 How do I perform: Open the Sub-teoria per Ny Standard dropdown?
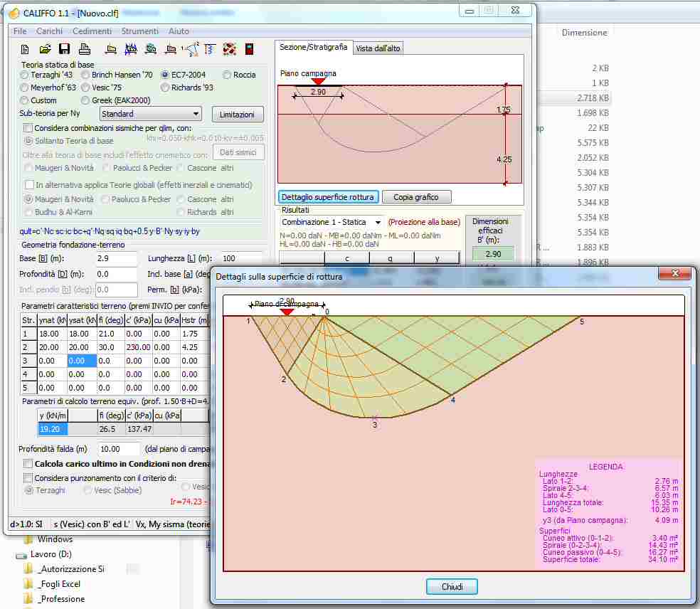tap(150, 114)
